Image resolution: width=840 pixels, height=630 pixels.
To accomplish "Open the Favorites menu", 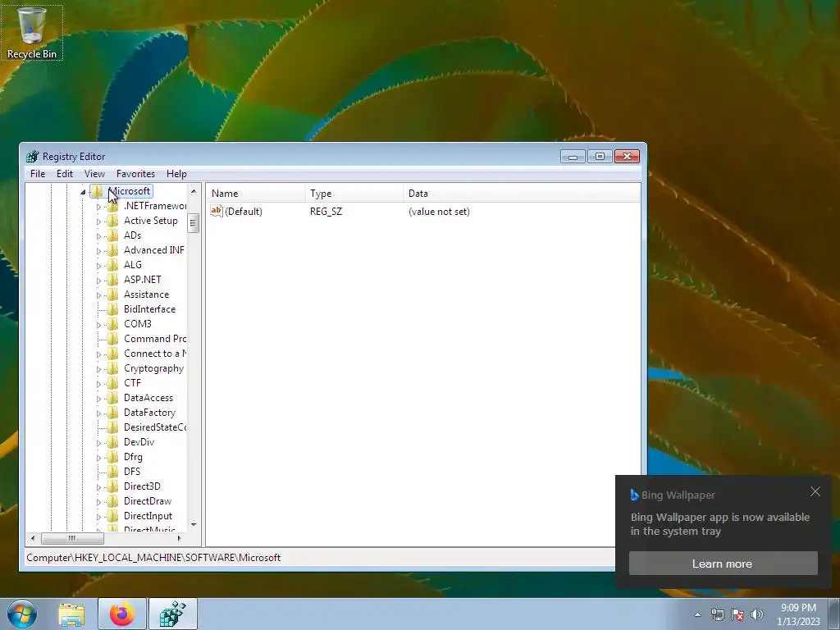I will click(135, 174).
